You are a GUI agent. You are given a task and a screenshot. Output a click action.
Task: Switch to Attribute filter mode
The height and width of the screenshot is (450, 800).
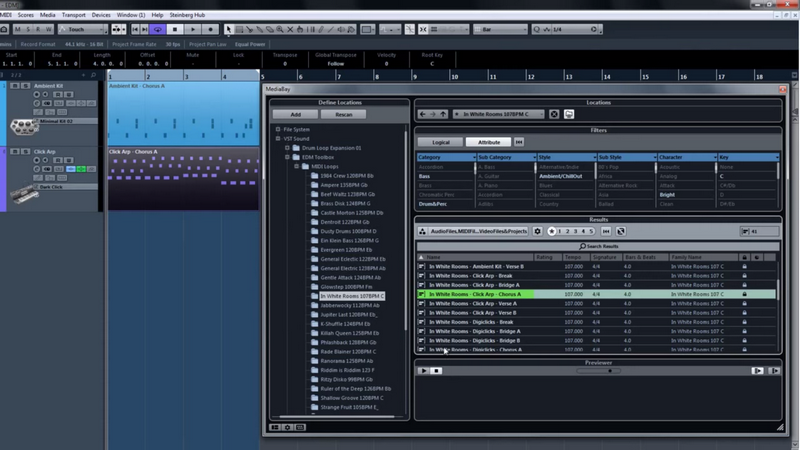point(489,142)
